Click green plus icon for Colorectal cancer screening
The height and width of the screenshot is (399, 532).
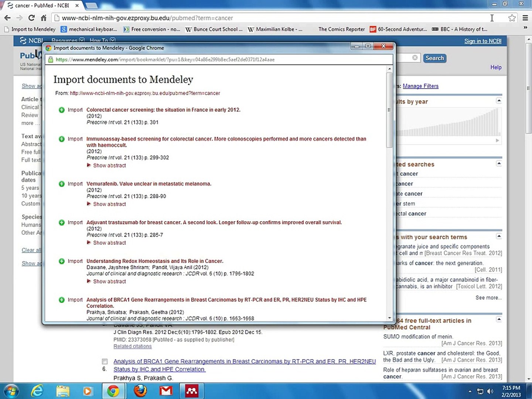point(62,110)
